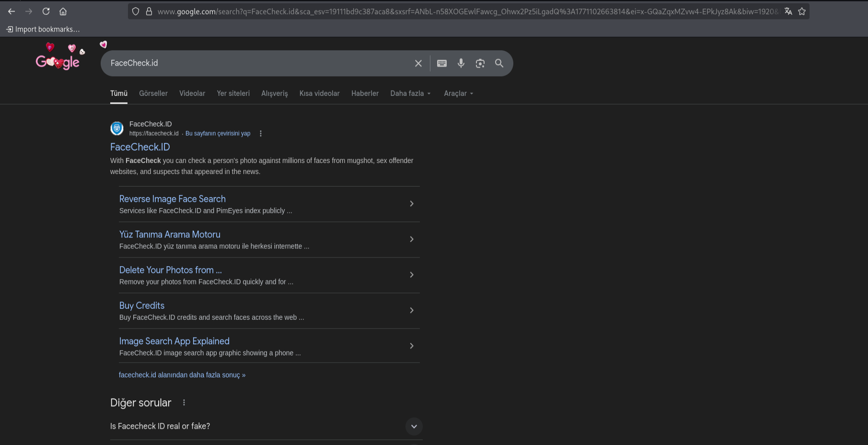The height and width of the screenshot is (445, 868).
Task: Click Bu sayfanın çevirisini yap link
Action: [x=218, y=134]
